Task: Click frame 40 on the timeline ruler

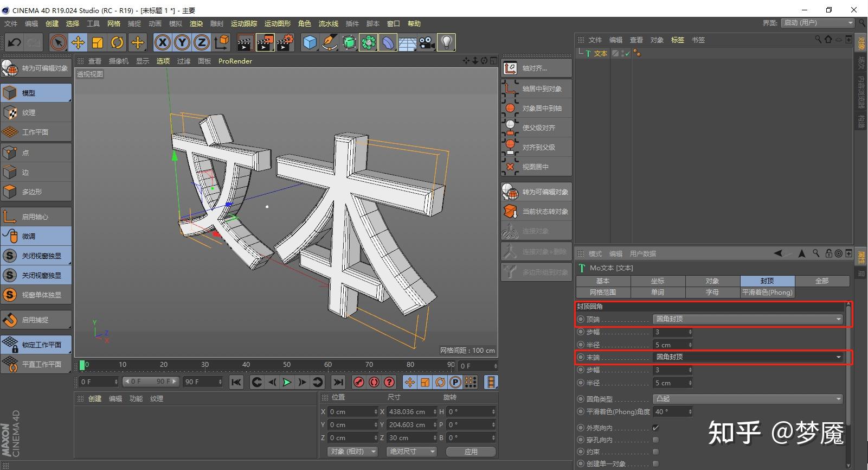Action: point(246,365)
